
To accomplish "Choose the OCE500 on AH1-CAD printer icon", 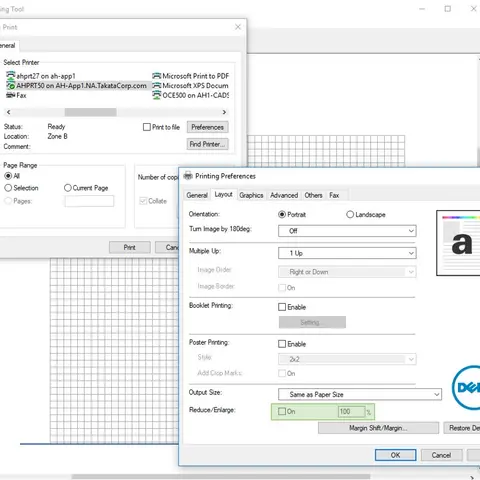I will coord(157,95).
